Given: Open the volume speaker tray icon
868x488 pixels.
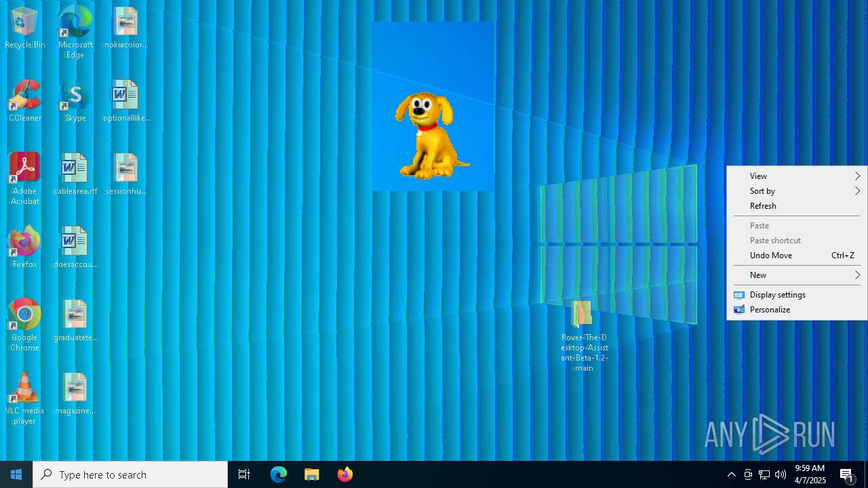Looking at the screenshot, I should tap(781, 474).
